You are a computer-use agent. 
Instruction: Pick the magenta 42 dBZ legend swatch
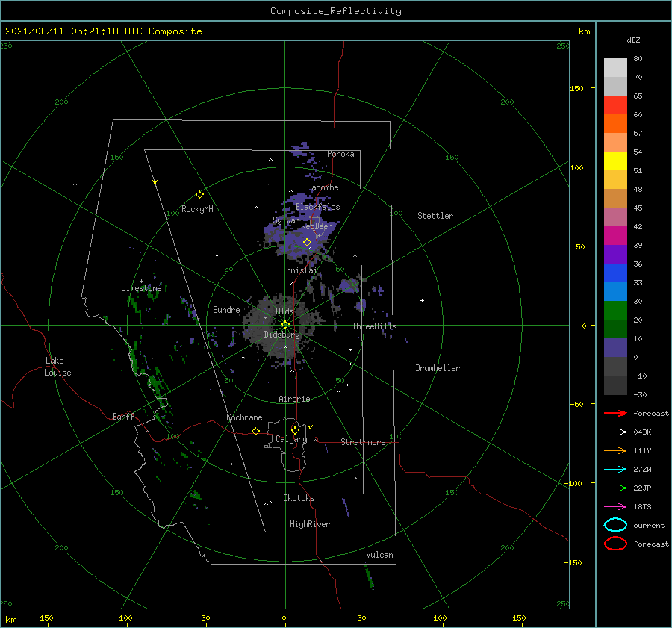click(615, 235)
